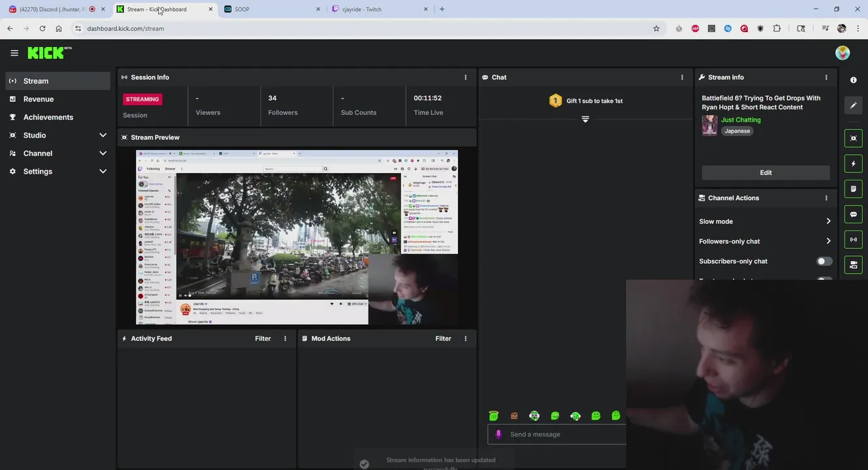Collapse the pinned gift banner in chat
The height and width of the screenshot is (470, 868).
click(585, 119)
